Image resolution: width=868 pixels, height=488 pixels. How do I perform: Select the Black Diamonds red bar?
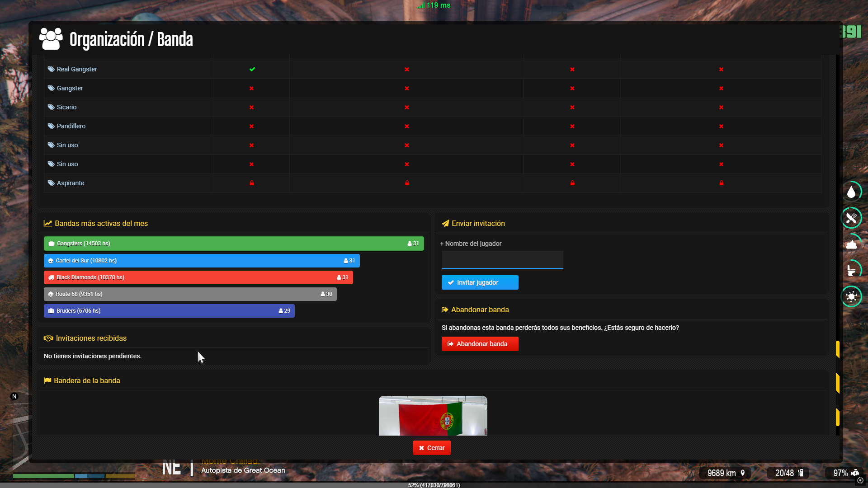pyautogui.click(x=198, y=277)
